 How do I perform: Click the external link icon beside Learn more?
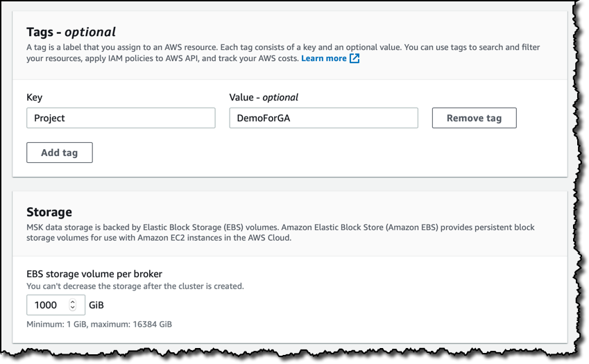(x=355, y=58)
